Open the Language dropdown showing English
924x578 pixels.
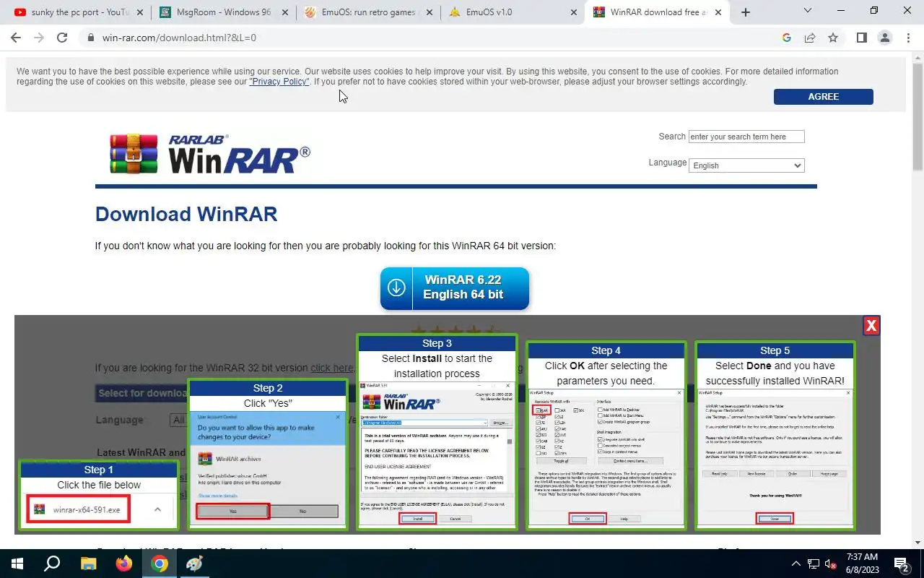[746, 165]
